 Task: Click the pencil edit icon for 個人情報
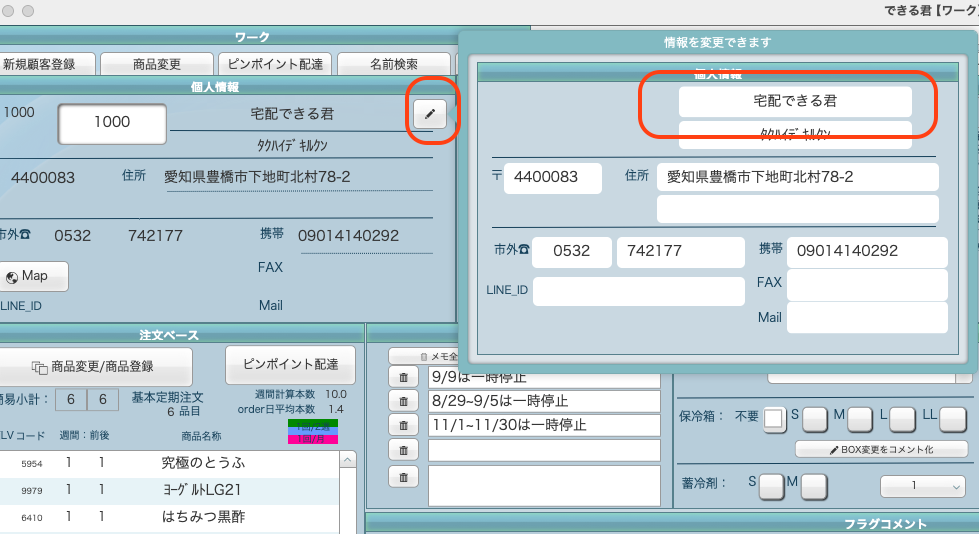click(429, 114)
